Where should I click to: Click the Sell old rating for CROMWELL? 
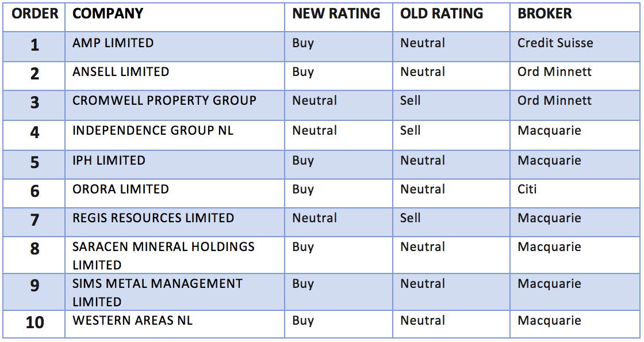[x=411, y=101]
